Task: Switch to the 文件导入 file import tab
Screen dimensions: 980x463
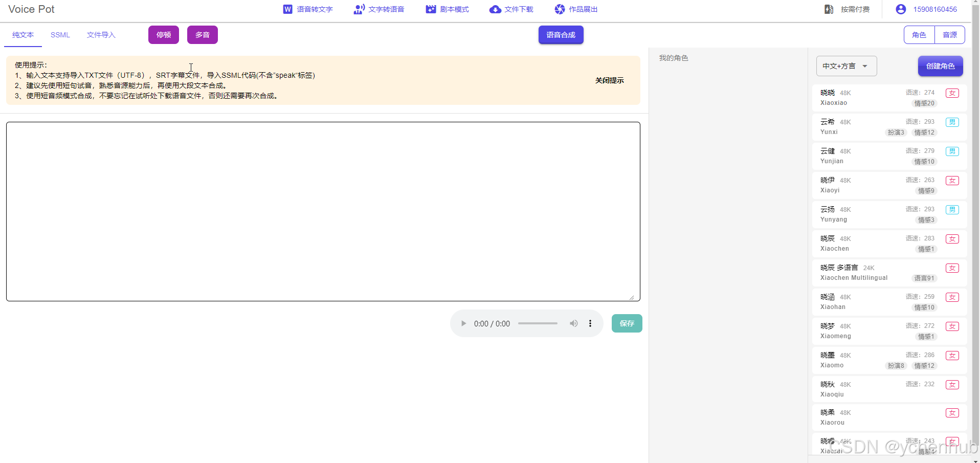Action: click(x=101, y=35)
